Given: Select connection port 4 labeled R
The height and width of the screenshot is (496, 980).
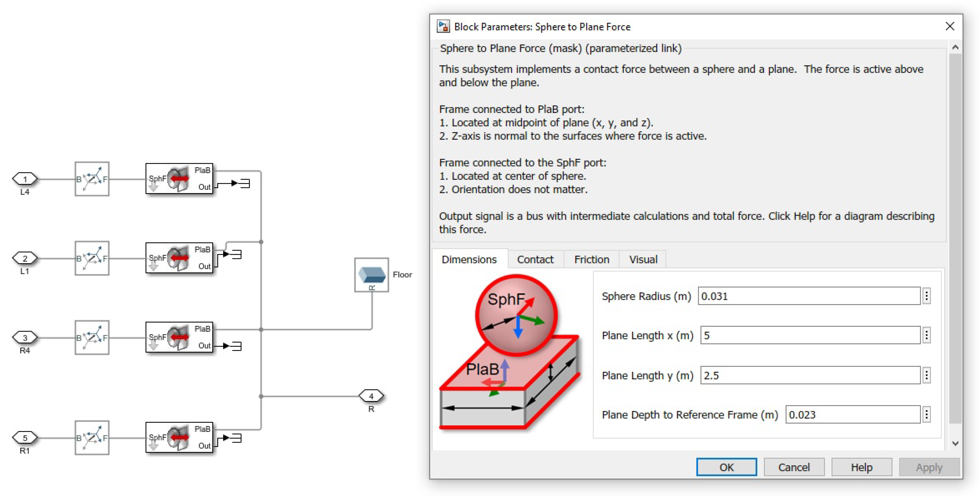Looking at the screenshot, I should 371,396.
